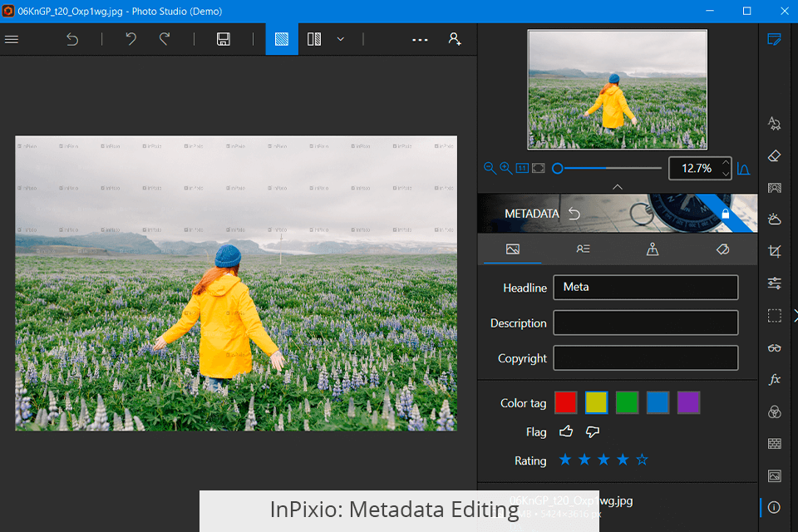The width and height of the screenshot is (798, 532).
Task: Click the Description input field
Action: pos(645,323)
